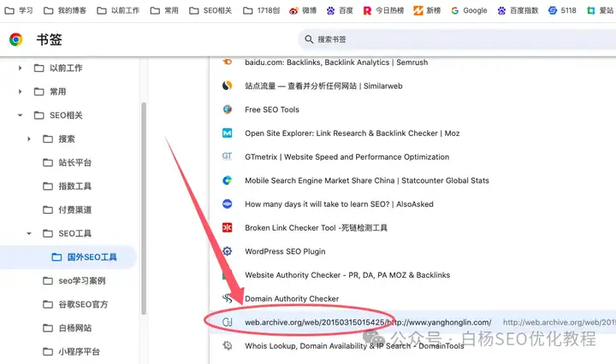The width and height of the screenshot is (616, 364).
Task: Select the seo学习案例 folder
Action: 74,280
